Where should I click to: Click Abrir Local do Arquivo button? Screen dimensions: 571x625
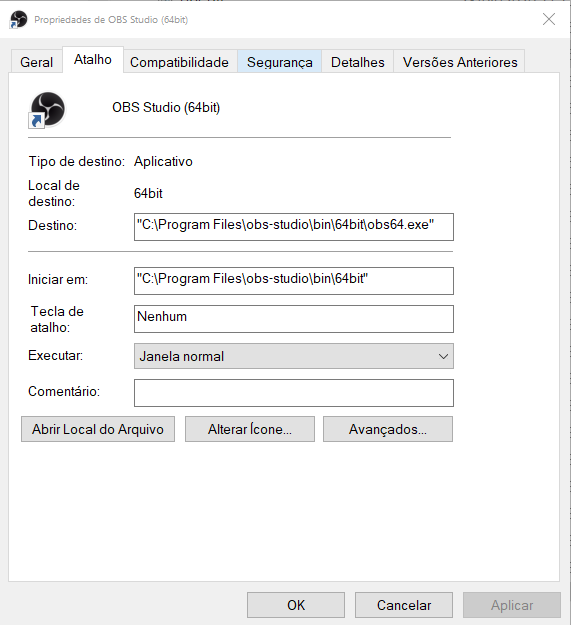[98, 429]
